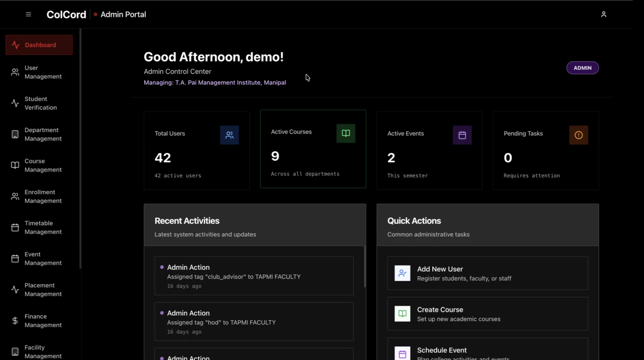Click the Active Courses book icon
The width and height of the screenshot is (644, 360).
point(345,133)
